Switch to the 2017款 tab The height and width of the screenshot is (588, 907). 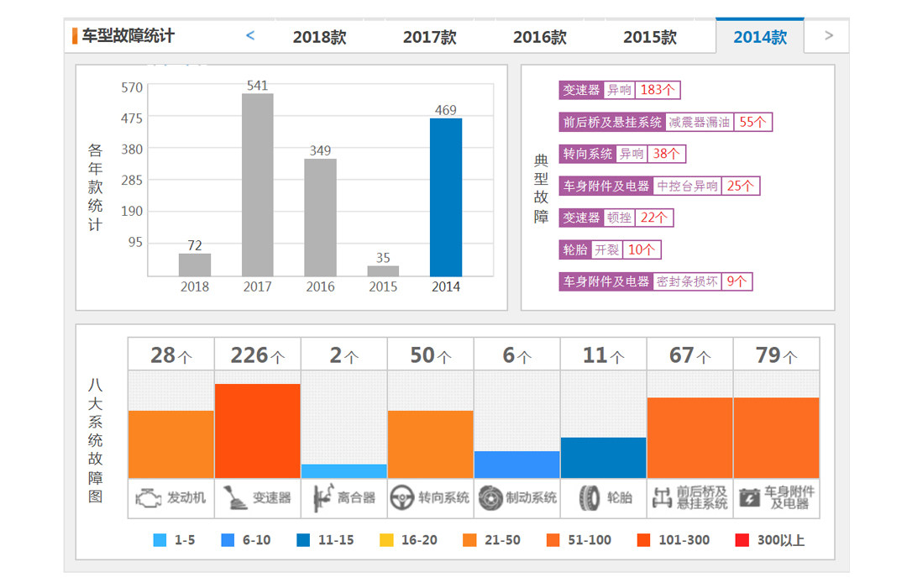tap(429, 37)
